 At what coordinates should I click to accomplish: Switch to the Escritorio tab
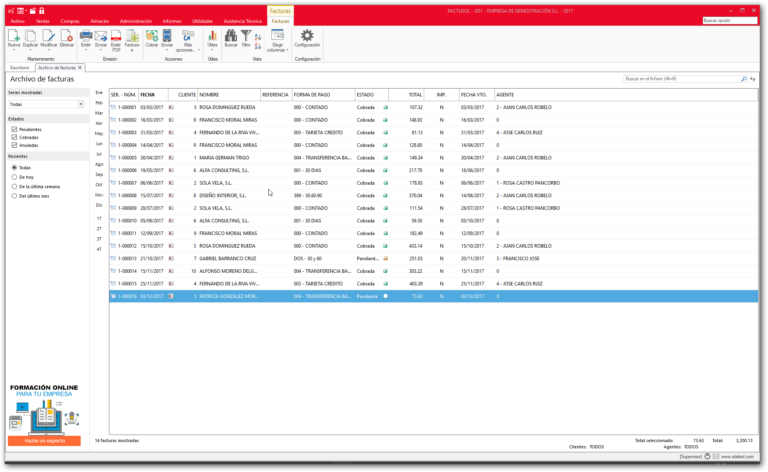point(20,68)
